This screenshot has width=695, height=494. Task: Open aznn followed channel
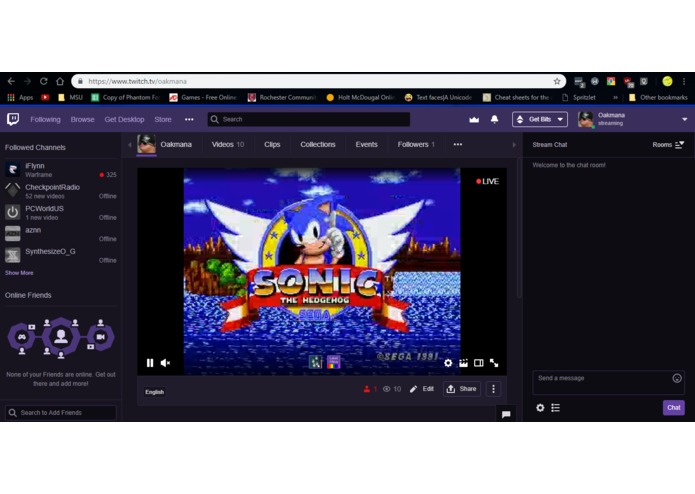[61, 234]
